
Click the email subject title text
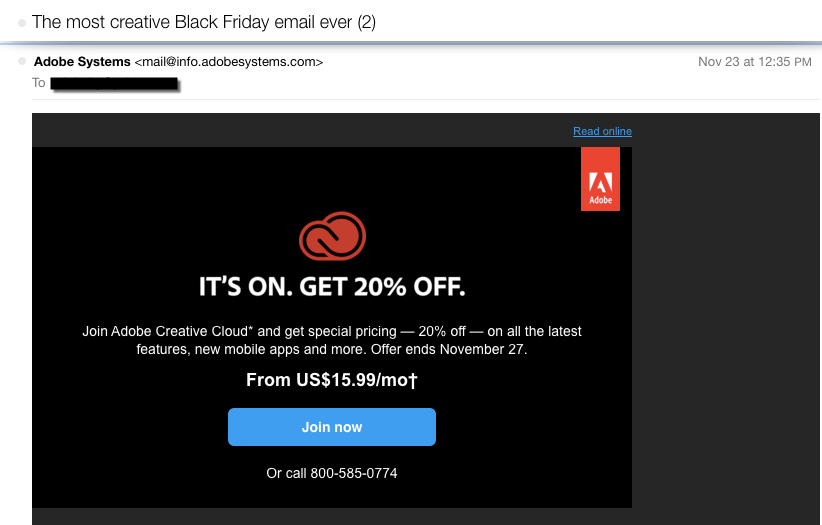tap(204, 22)
